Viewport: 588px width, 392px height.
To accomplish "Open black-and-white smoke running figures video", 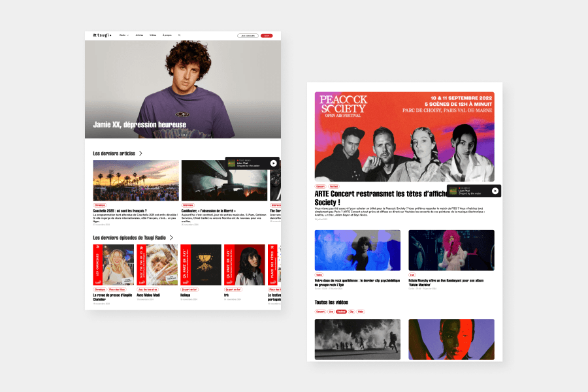I will click(x=357, y=339).
